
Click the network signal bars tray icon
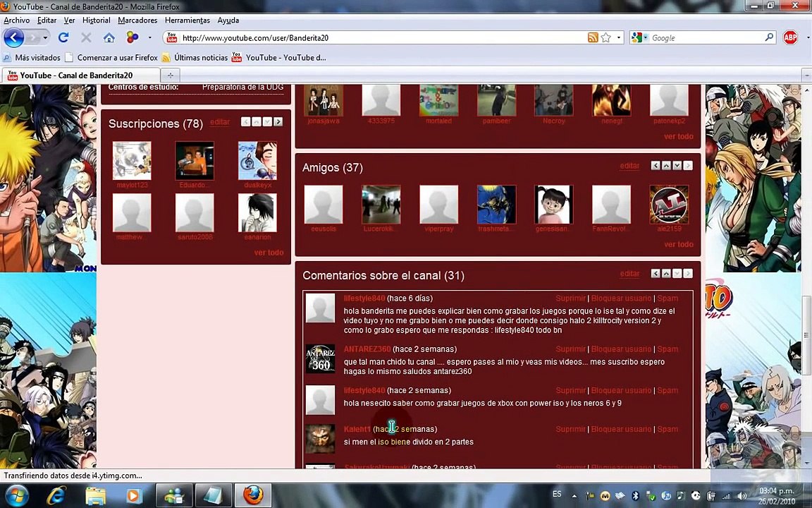727,495
